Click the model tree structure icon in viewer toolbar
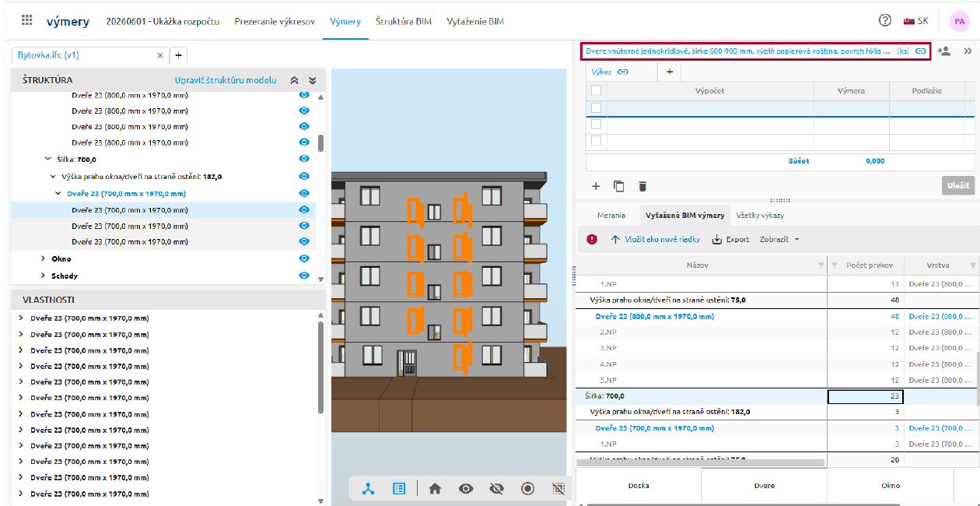The height and width of the screenshot is (506, 980). point(369,488)
